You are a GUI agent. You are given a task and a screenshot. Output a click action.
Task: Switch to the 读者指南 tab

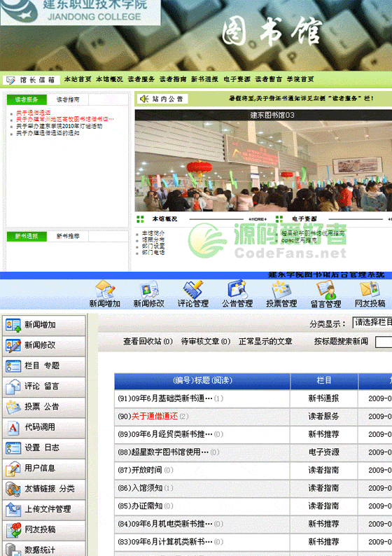pos(68,99)
